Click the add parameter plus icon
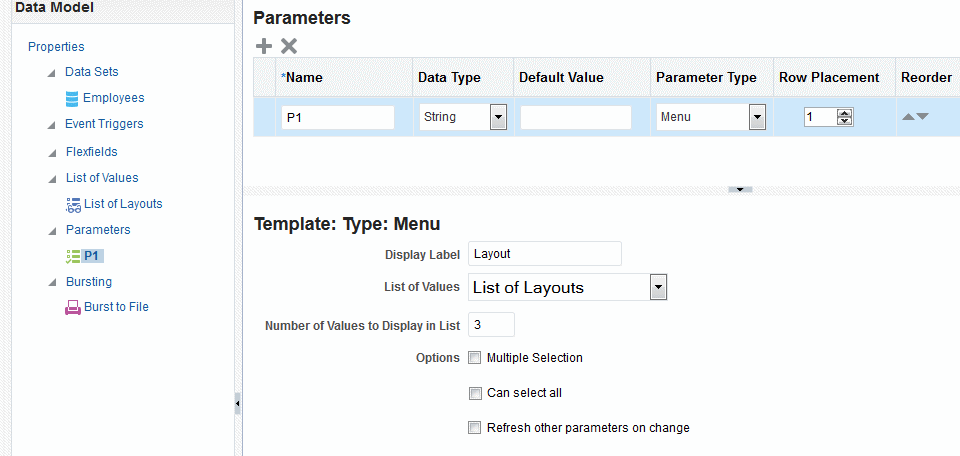This screenshot has width=960, height=456. pos(264,45)
